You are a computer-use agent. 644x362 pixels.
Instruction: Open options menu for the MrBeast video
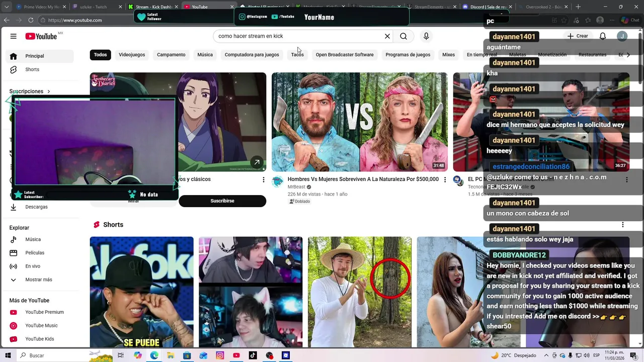[x=445, y=179]
